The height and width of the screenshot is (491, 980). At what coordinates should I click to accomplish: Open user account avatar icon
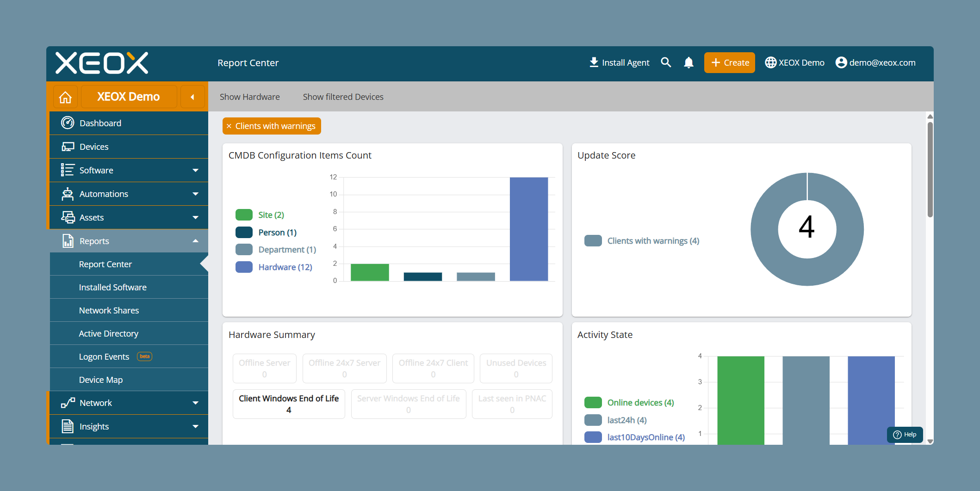[841, 62]
